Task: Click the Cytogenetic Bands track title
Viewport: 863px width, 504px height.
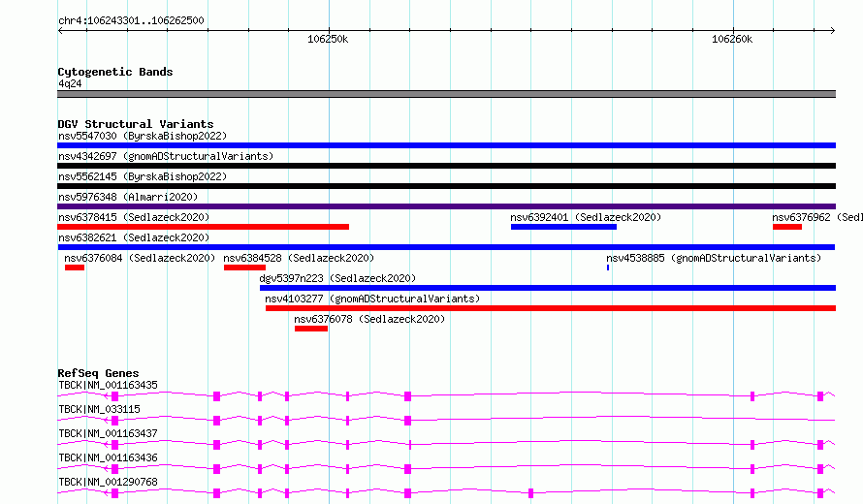Action: pyautogui.click(x=115, y=72)
